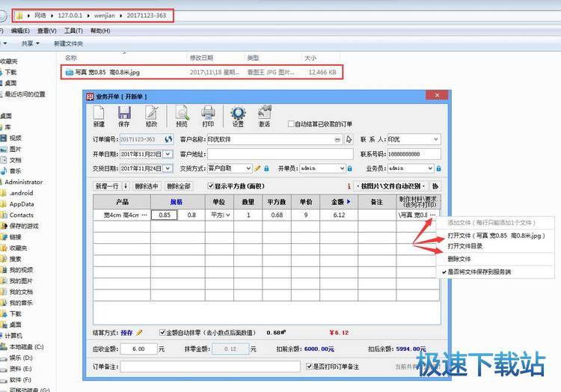Click the small card icon in 客户名称 field
This screenshot has width=561, height=392.
pyautogui.click(x=337, y=140)
